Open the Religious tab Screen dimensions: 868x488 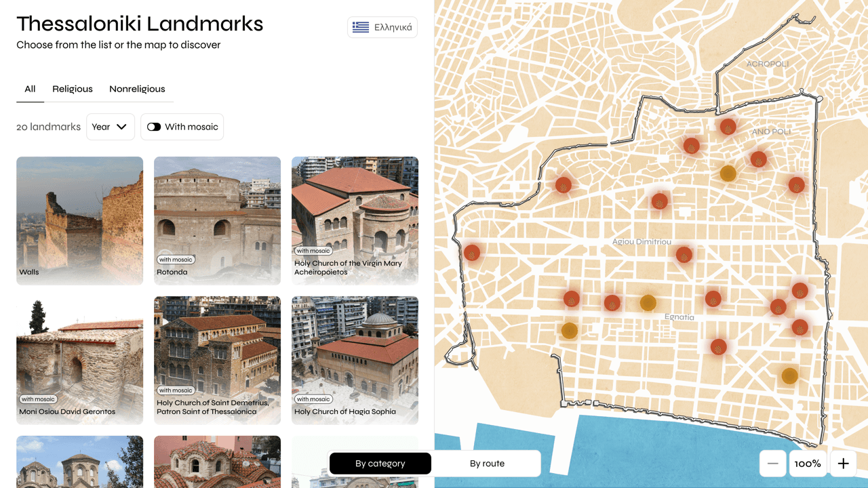[73, 89]
